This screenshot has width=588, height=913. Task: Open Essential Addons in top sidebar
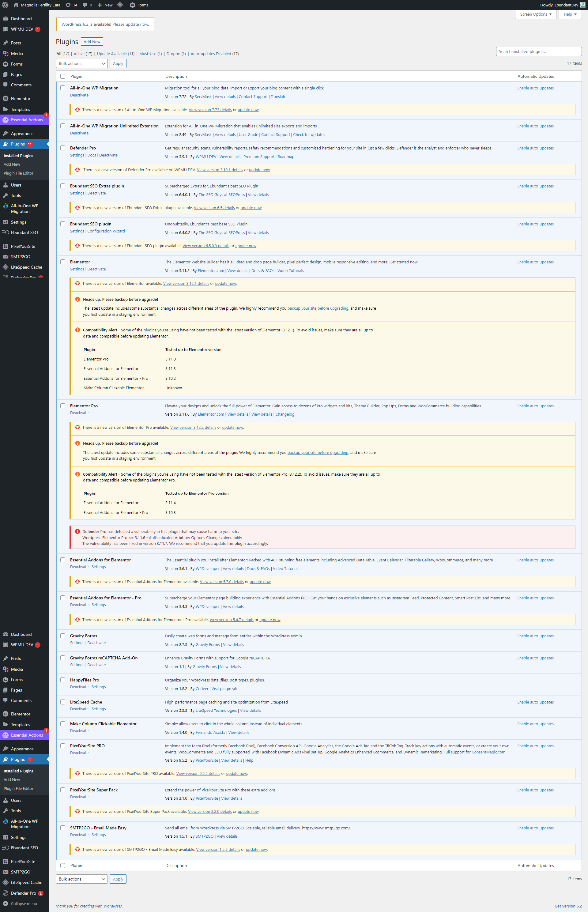click(27, 120)
